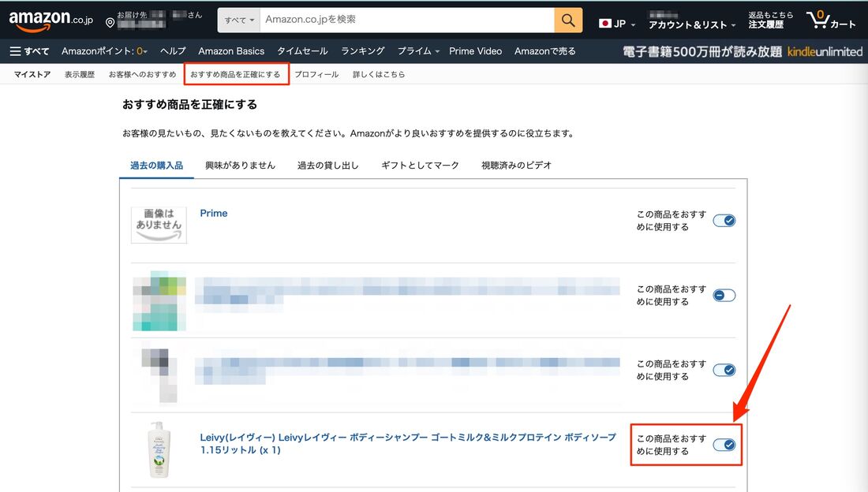Click the Leivy bottle thumbnail
Screen dimensions: 868x492
(x=159, y=450)
